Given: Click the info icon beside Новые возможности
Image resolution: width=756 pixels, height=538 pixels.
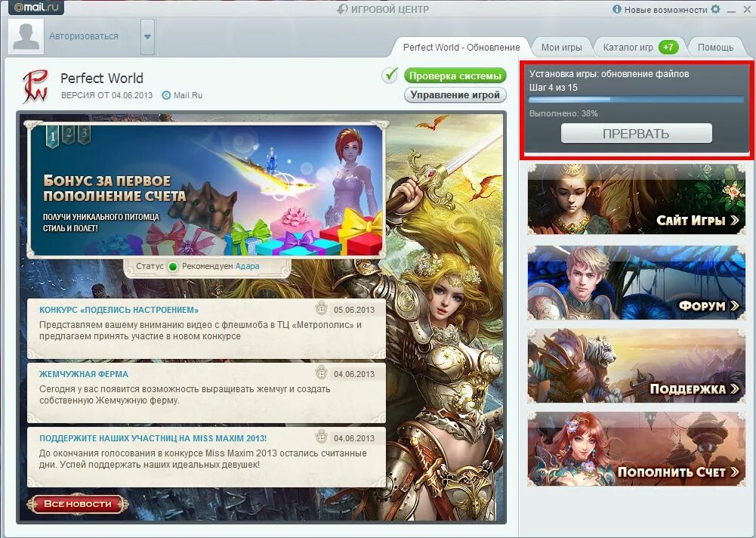Looking at the screenshot, I should [x=617, y=9].
